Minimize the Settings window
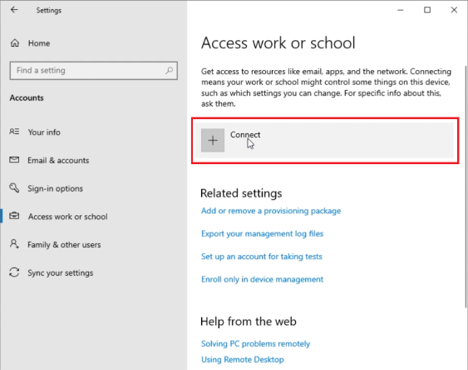 point(400,10)
